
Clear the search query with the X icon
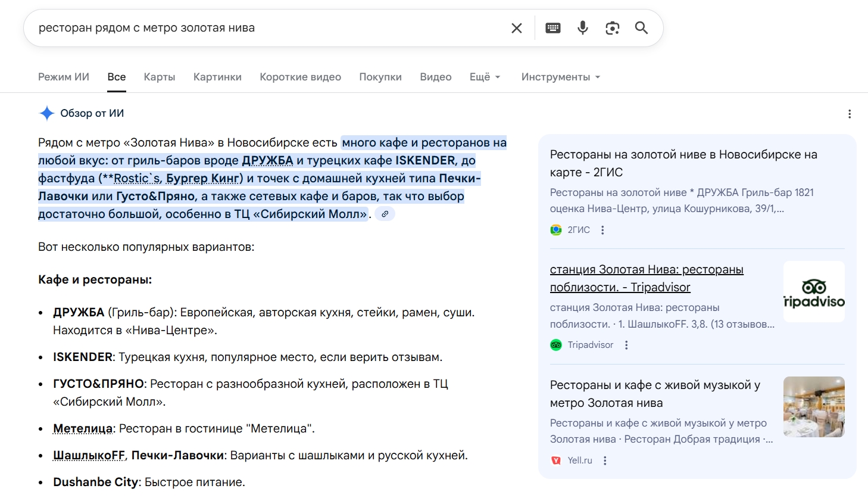point(516,27)
